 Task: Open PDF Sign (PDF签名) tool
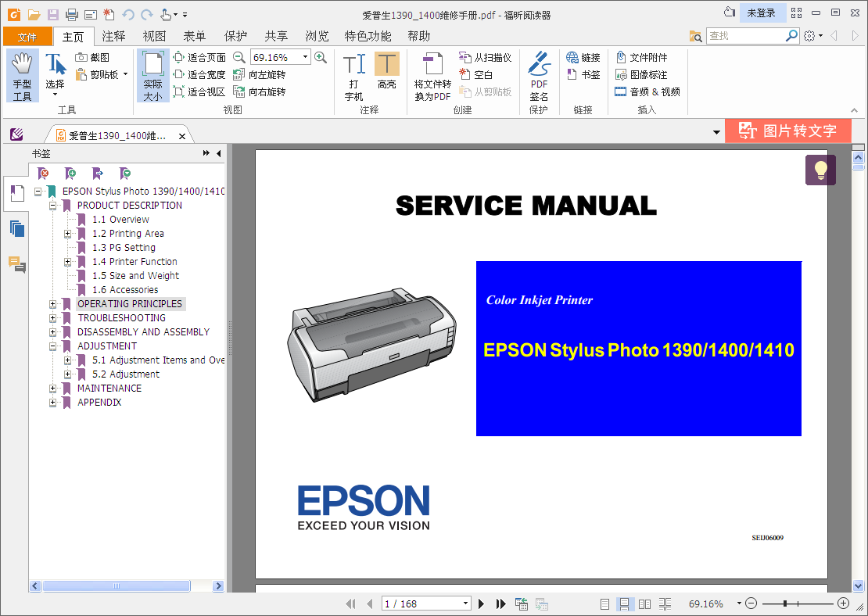tap(539, 77)
